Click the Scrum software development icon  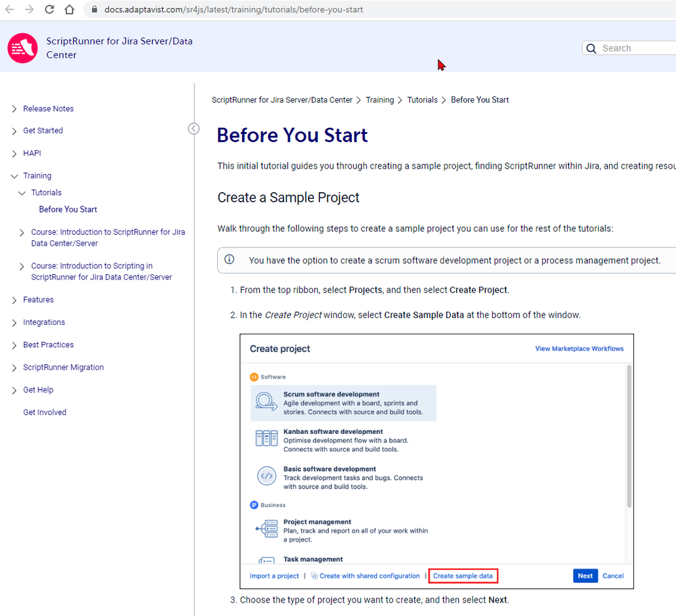tap(266, 401)
